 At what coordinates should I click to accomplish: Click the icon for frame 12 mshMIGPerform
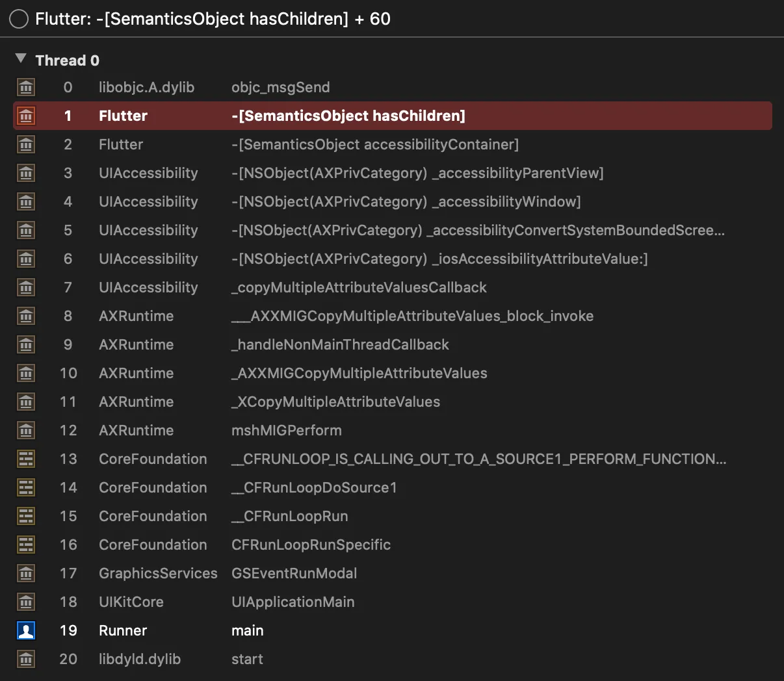[x=26, y=430]
